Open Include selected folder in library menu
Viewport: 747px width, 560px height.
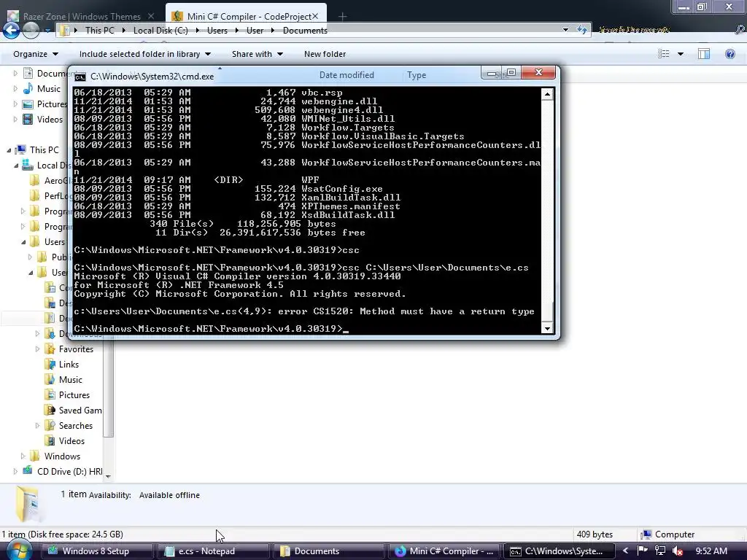[145, 54]
